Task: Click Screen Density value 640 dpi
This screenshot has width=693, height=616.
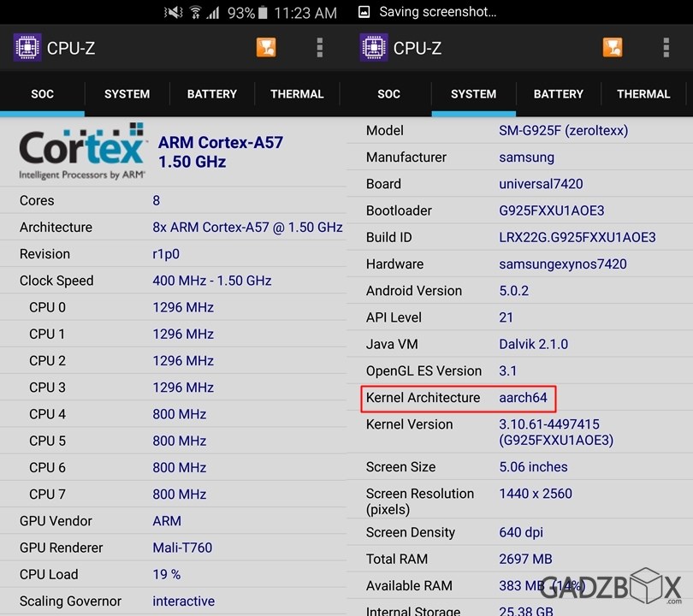Action: (x=521, y=532)
